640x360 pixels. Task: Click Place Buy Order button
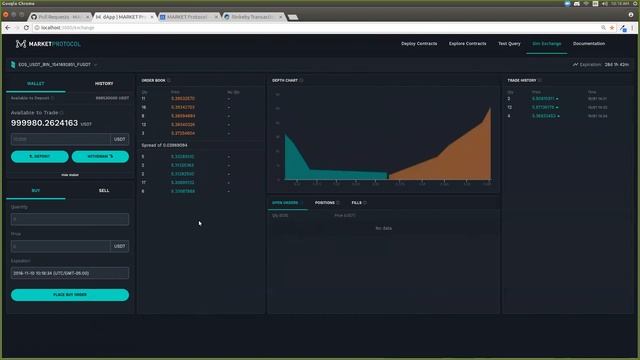click(x=70, y=295)
